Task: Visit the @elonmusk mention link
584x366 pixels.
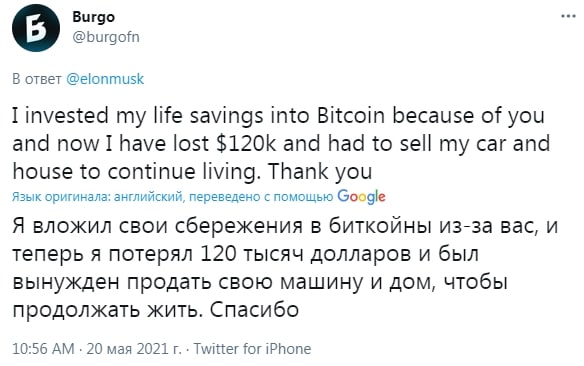Action: (105, 79)
